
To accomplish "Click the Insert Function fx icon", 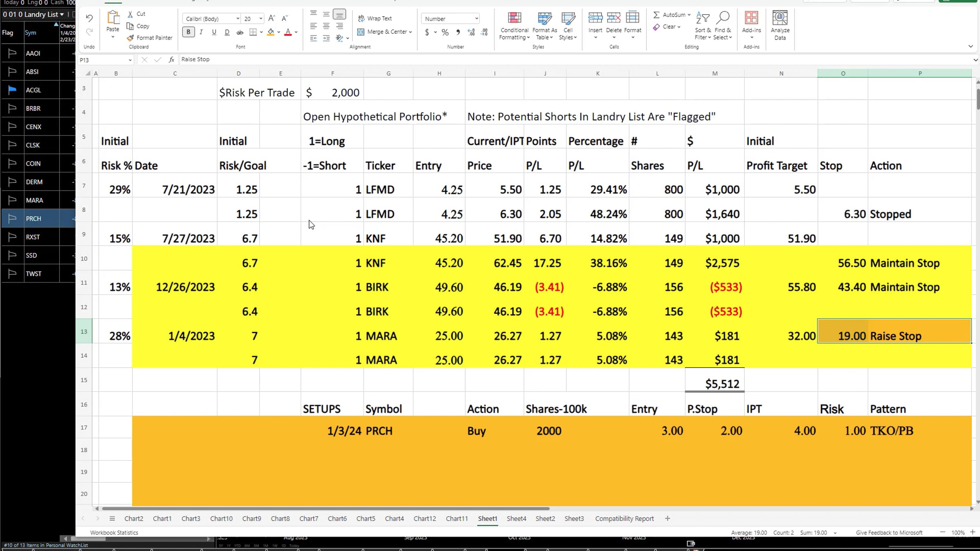I will 171,60.
